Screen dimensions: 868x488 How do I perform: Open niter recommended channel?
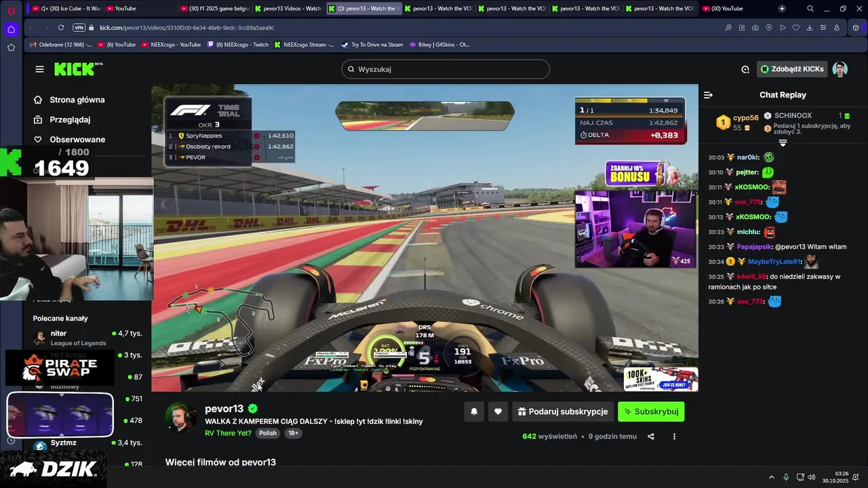tap(88, 338)
